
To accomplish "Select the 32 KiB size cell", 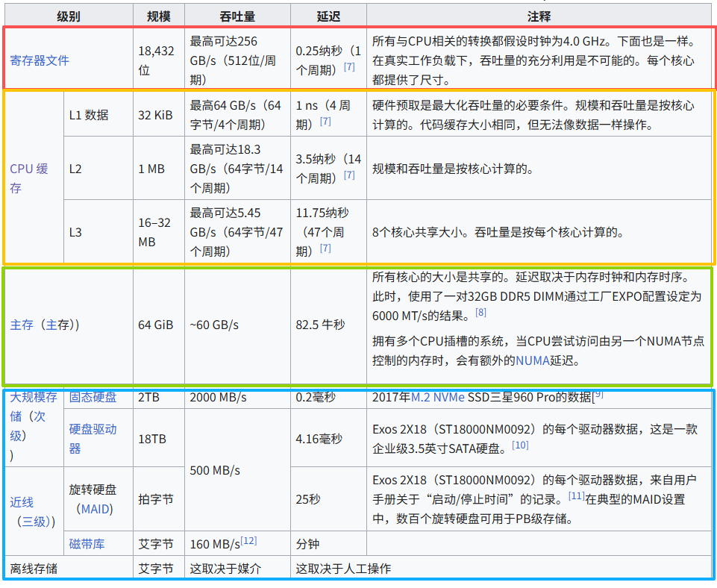I will 159,115.
